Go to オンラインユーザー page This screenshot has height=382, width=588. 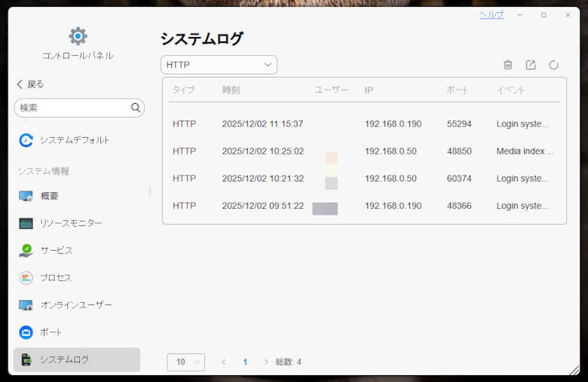coord(75,305)
